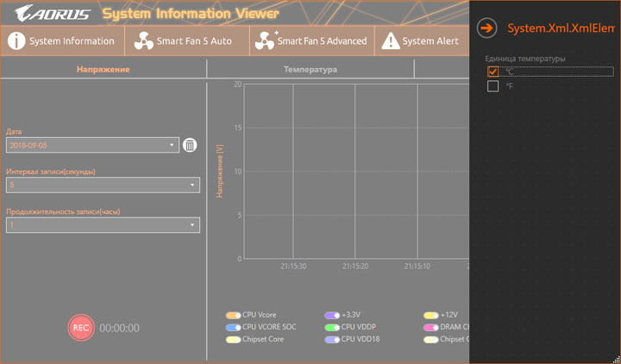
Task: Toggle the +12V series switch
Action: (x=431, y=316)
